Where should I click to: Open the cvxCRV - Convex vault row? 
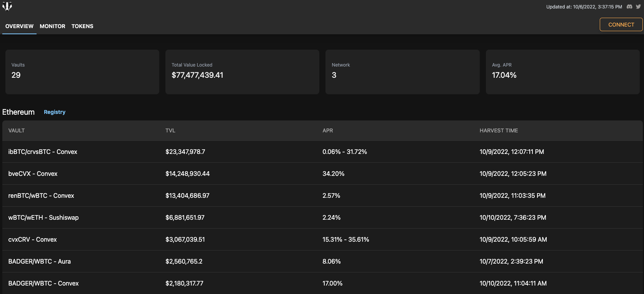pyautogui.click(x=32, y=239)
